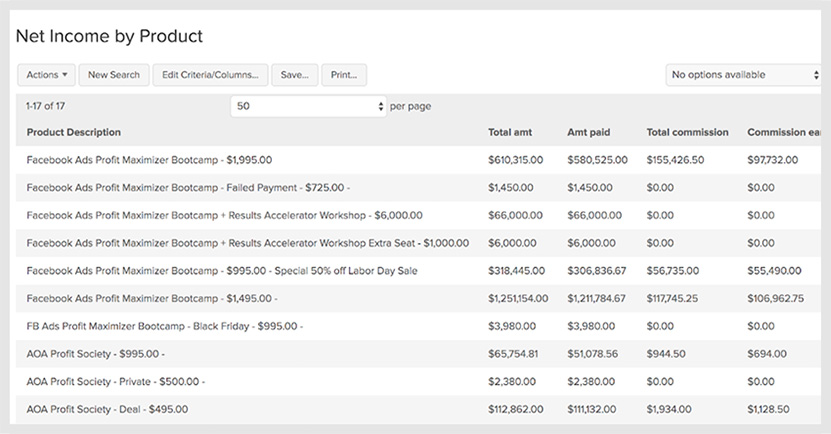This screenshot has height=434, width=831.
Task: Click the New Search button
Action: click(114, 75)
